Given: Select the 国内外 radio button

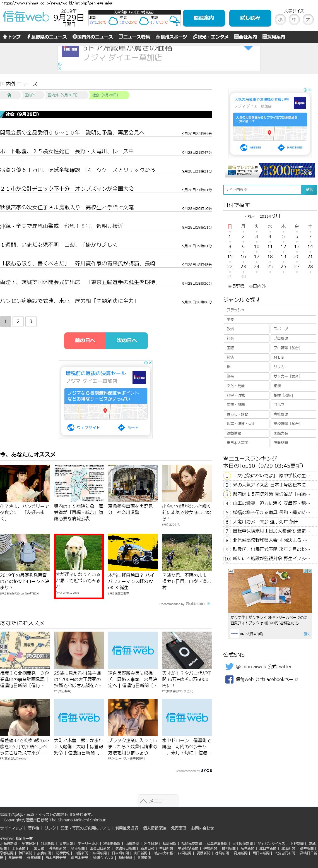Looking at the screenshot, I should (x=251, y=286).
